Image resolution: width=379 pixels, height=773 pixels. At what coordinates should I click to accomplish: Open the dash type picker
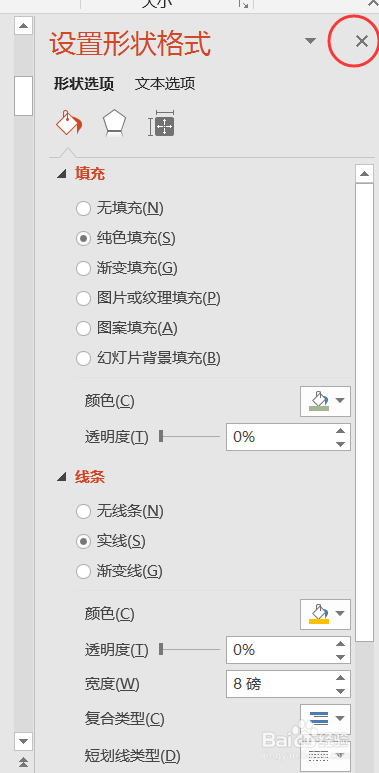tap(325, 754)
